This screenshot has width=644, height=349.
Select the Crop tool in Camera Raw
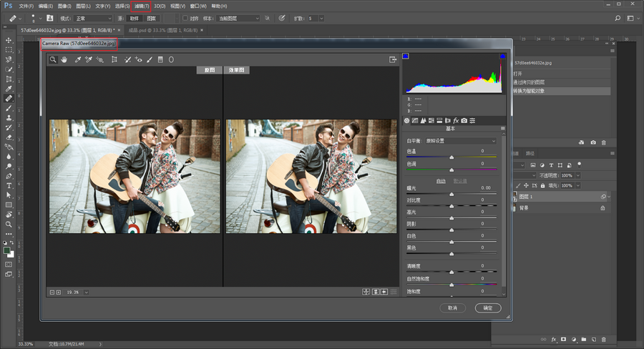[114, 60]
